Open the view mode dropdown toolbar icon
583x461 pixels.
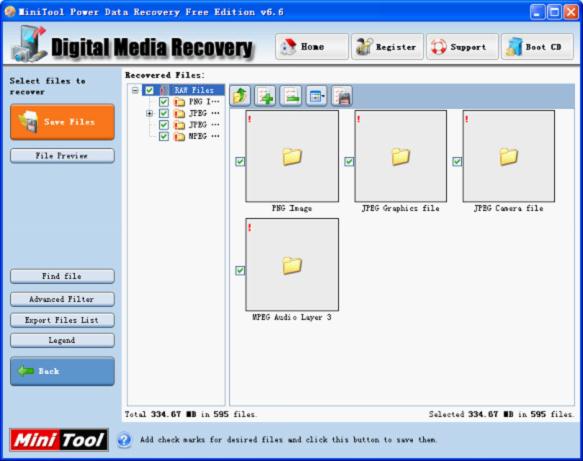tap(316, 96)
